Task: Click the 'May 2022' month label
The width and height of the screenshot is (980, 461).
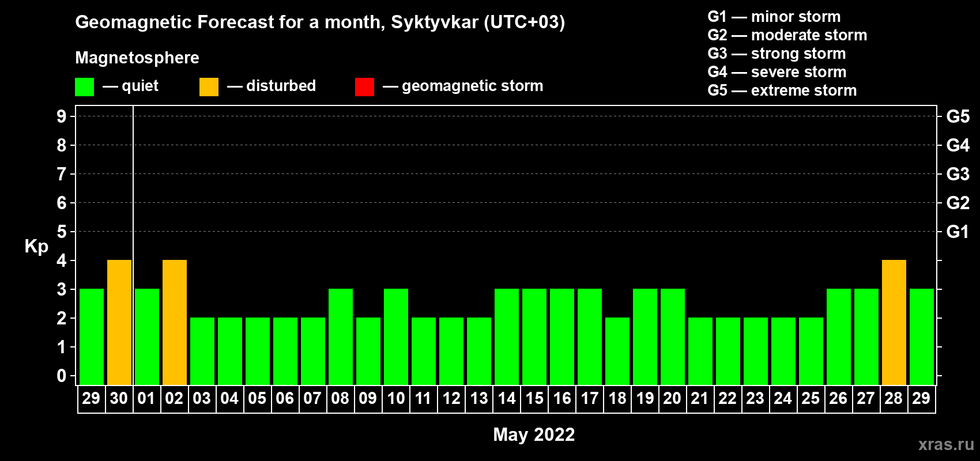Action: [534, 434]
